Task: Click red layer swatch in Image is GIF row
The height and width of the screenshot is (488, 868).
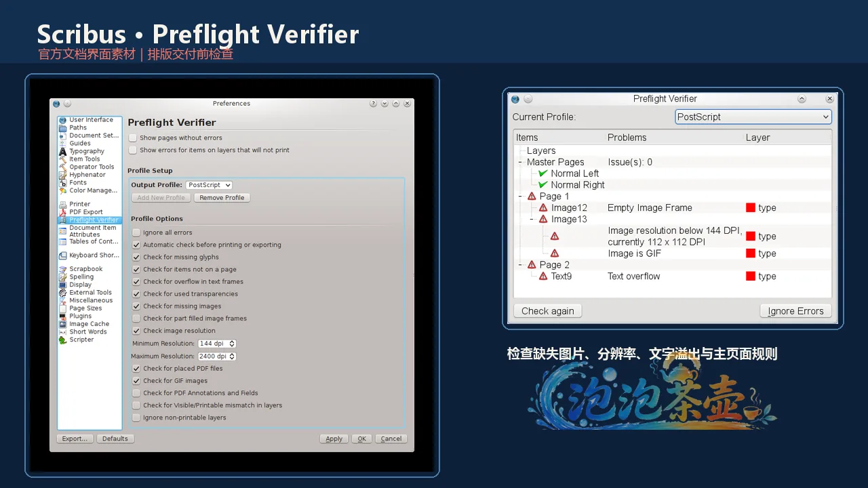Action: (751, 253)
